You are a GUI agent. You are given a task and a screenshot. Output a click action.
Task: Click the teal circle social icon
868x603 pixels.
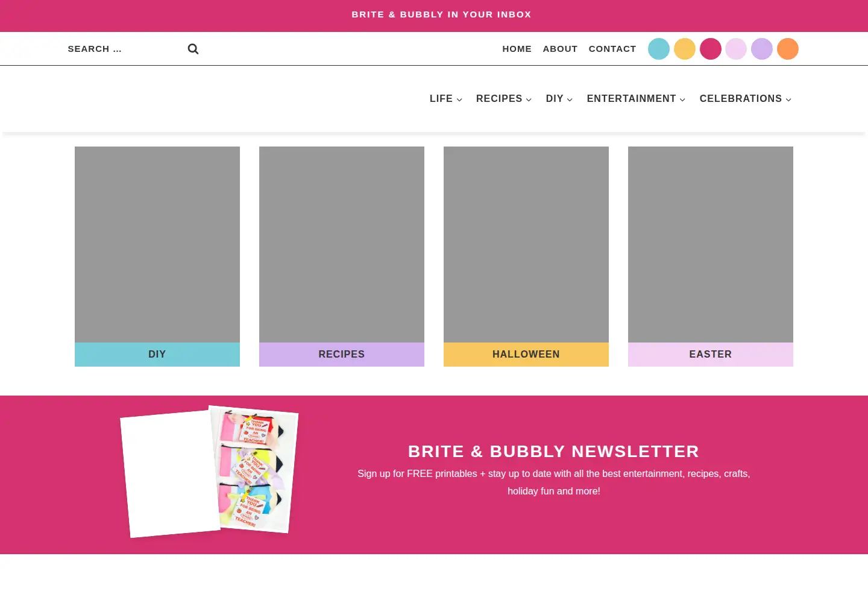click(x=659, y=49)
